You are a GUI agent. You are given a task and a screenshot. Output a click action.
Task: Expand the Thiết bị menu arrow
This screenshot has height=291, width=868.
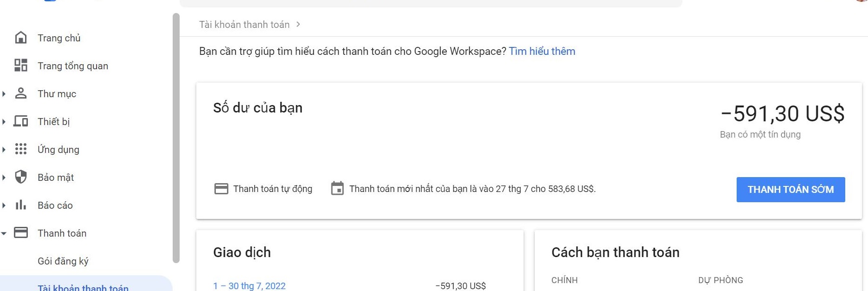point(4,122)
